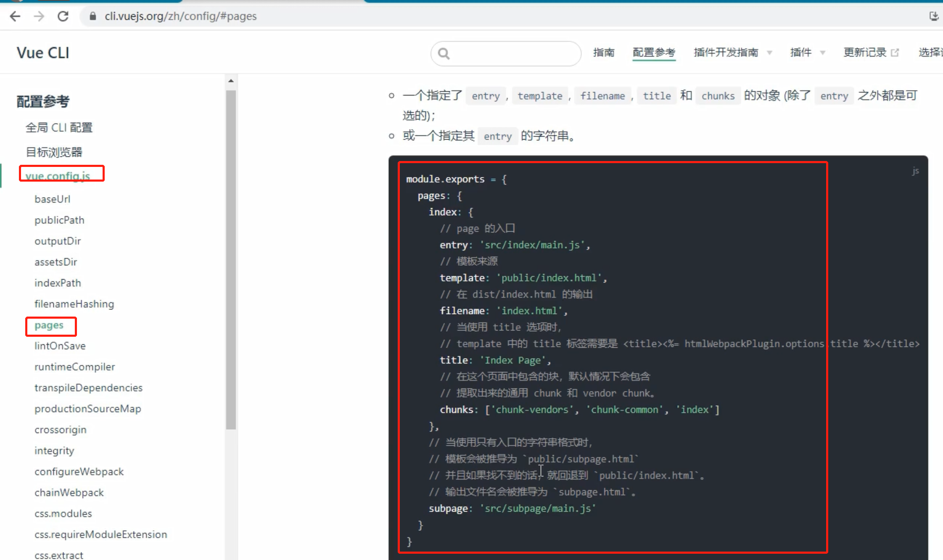The image size is (943, 560).
Task: Click the 'src/subpage/main.js' string
Action: pos(538,509)
